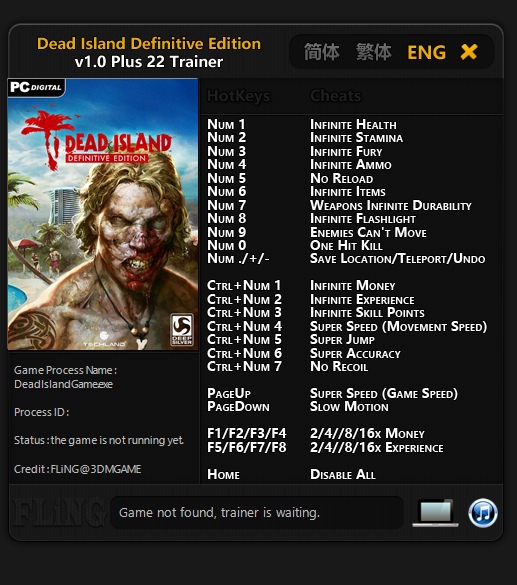Click the Deep Silver logo on cover
The image size is (517, 585).
[182, 330]
